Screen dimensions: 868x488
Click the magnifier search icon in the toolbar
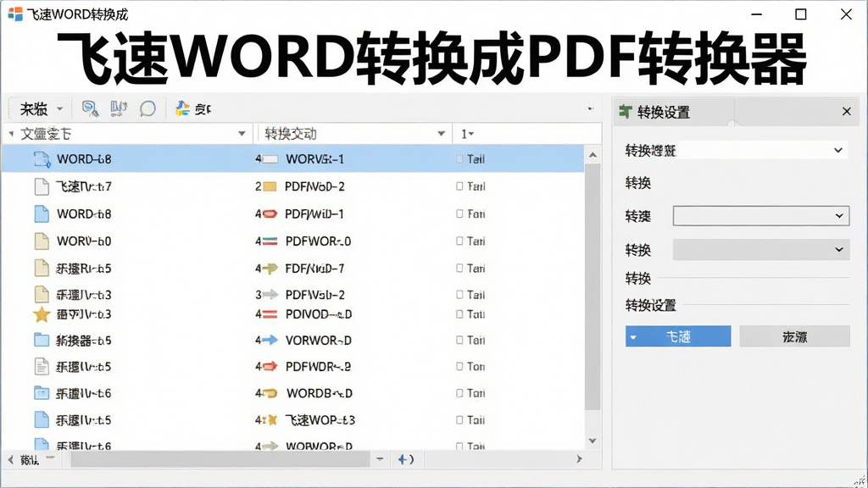click(x=90, y=109)
